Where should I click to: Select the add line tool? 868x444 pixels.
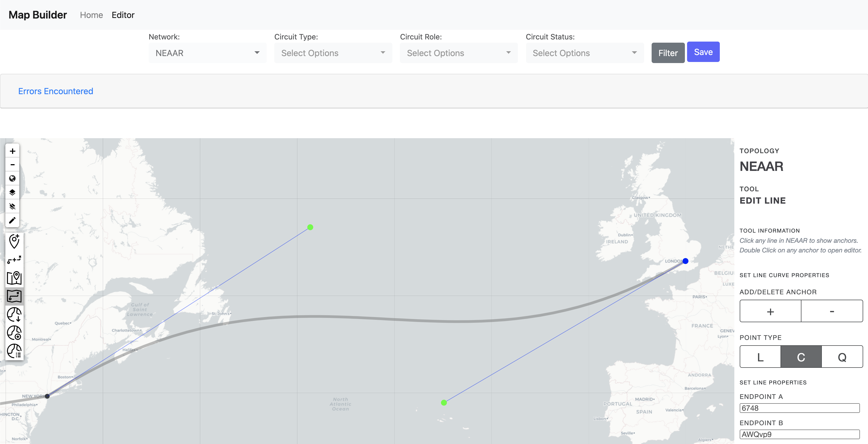(x=14, y=259)
